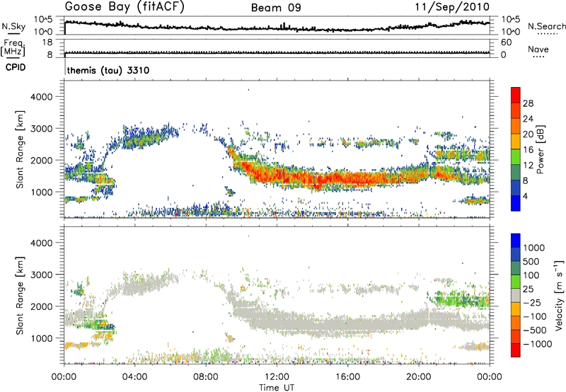Pick the yellow-orange 16–20 dB power swatch
Image resolution: width=566 pixels, height=392 pixels.
[x=516, y=141]
